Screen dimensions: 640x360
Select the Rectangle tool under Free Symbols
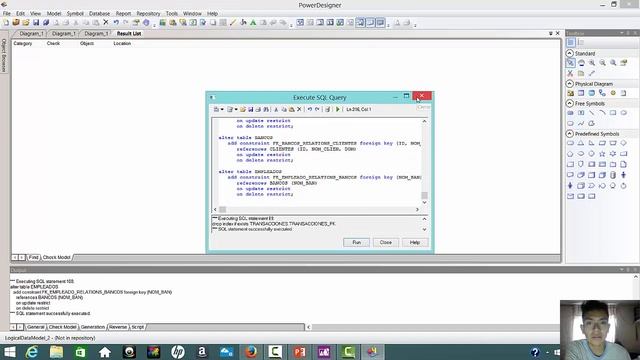pos(613,113)
